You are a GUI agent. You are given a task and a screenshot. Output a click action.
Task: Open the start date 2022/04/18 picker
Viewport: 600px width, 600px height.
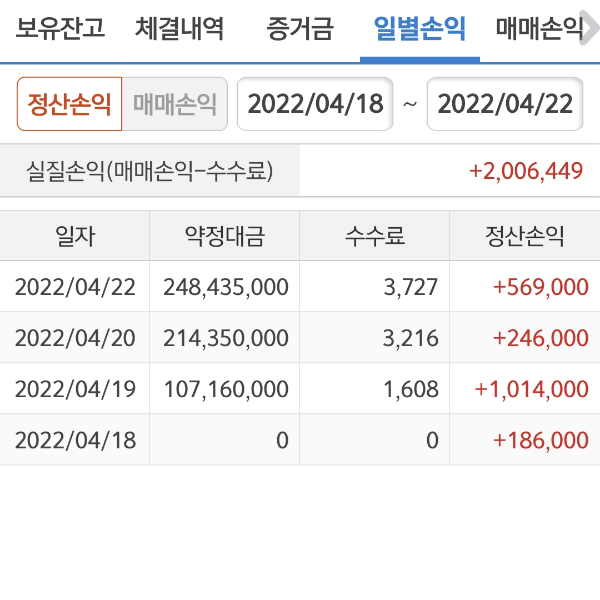tap(315, 105)
